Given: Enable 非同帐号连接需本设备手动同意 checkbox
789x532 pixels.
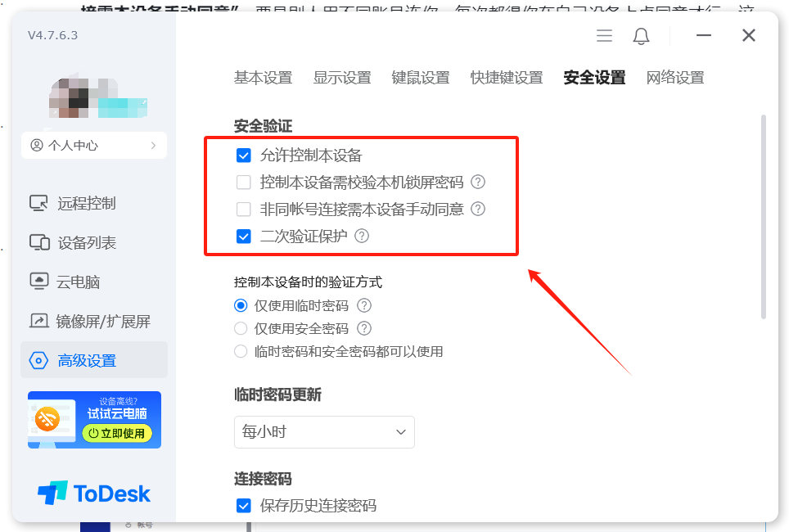Looking at the screenshot, I should click(244, 209).
